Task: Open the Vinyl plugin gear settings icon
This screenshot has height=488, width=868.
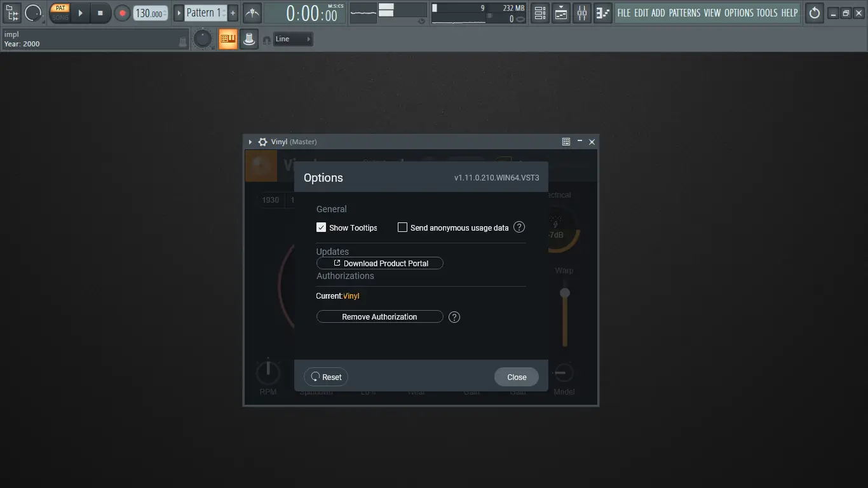Action: [262, 142]
